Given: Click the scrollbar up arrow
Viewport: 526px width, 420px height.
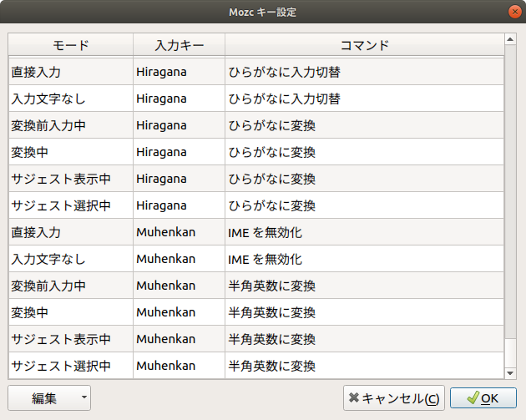Looking at the screenshot, I should 511,38.
